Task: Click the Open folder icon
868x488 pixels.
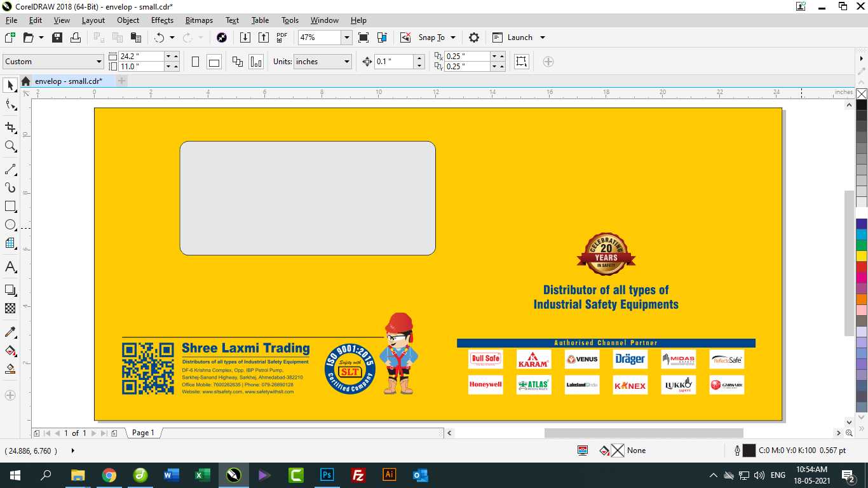Action: (28, 37)
